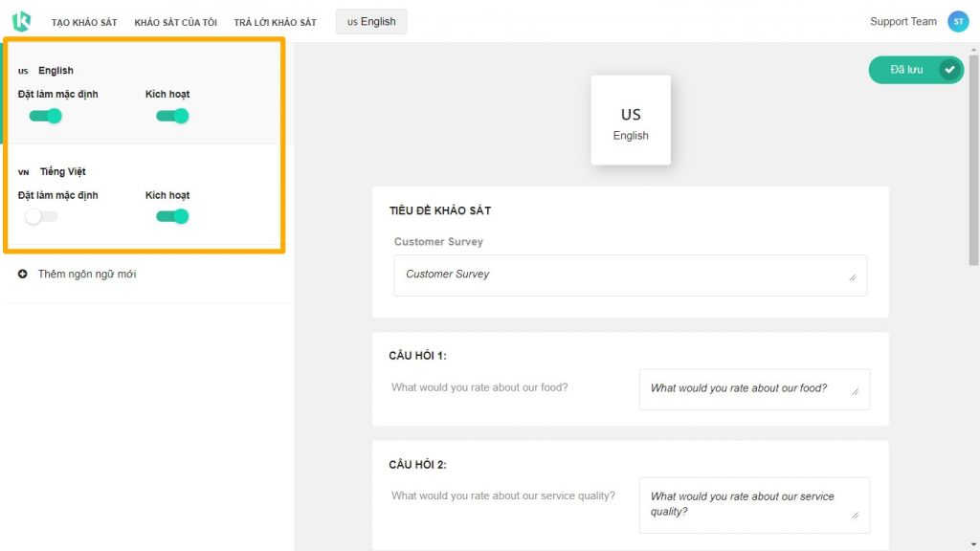Image resolution: width=980 pixels, height=551 pixels.
Task: Click the Customer Survey title input field
Action: [630, 275]
